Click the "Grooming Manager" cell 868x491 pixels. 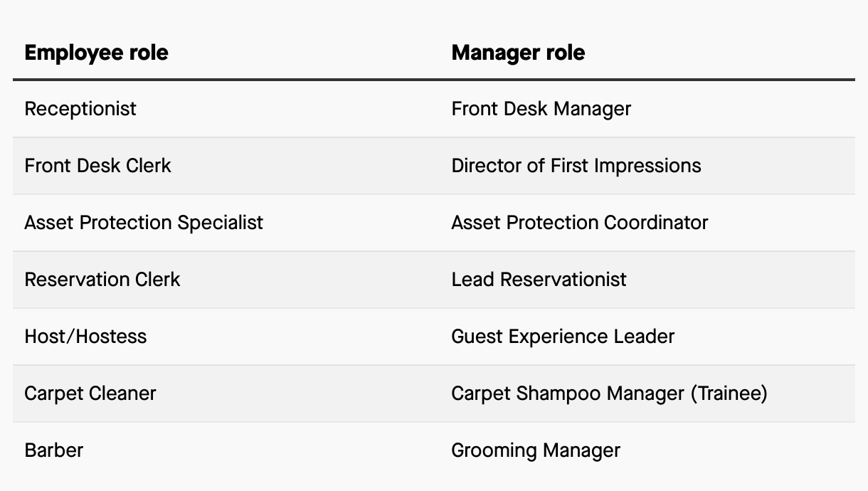point(535,450)
